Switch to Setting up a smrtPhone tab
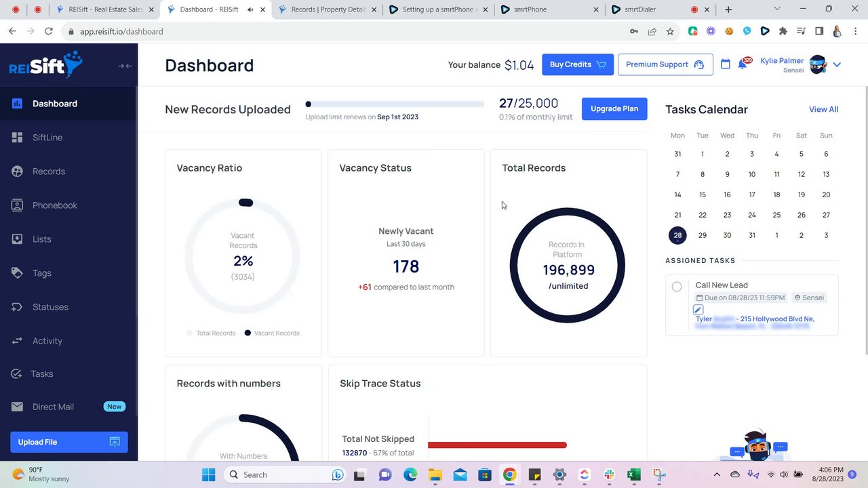Viewport: 868px width, 488px height. coord(437,9)
